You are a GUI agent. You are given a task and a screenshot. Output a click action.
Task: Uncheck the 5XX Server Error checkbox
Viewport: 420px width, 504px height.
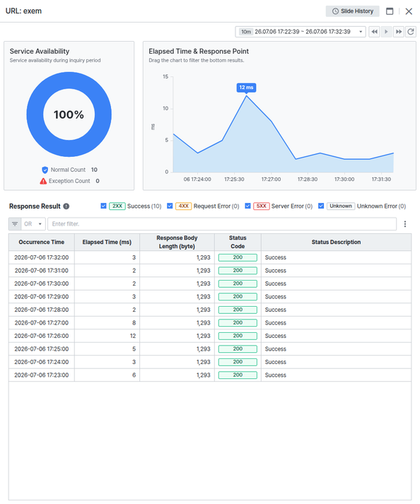point(247,206)
